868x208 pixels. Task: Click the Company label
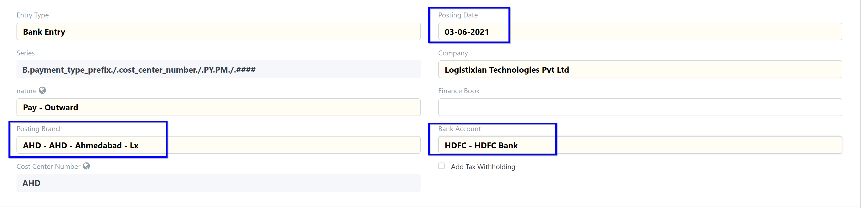click(x=453, y=53)
